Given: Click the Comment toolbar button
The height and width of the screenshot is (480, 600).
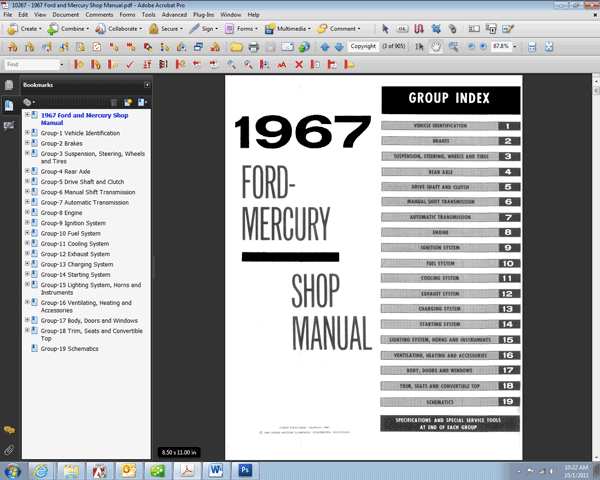Looking at the screenshot, I should (339, 29).
